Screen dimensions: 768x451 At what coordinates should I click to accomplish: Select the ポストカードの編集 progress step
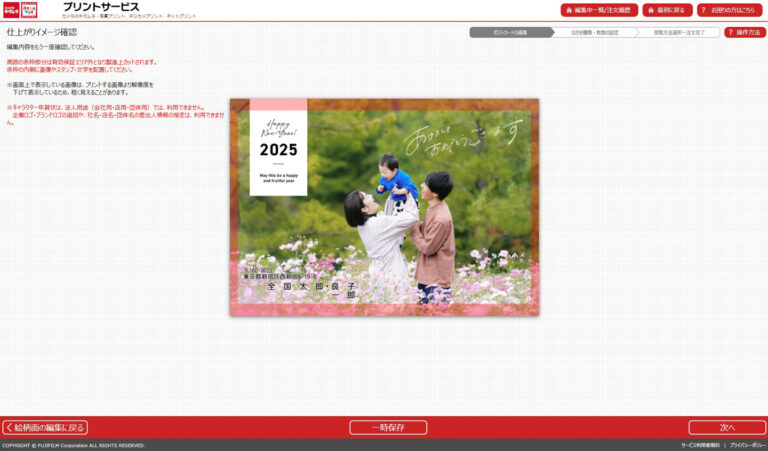point(510,32)
